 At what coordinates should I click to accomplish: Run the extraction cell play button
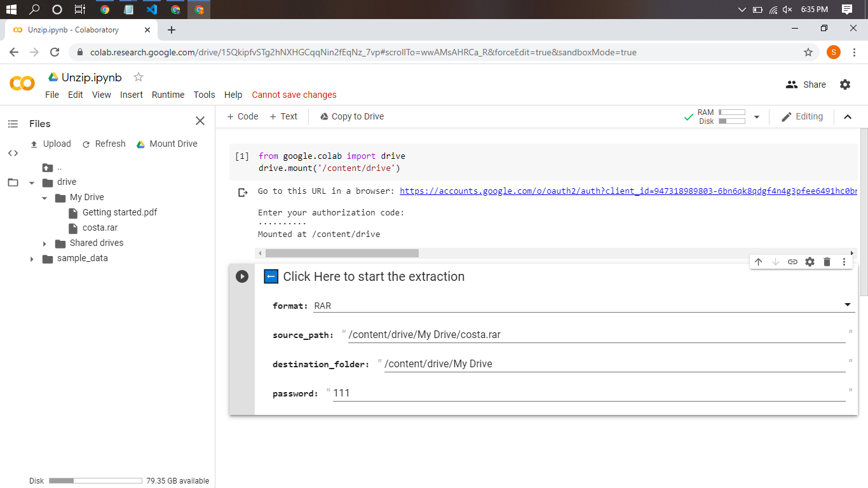pyautogui.click(x=242, y=276)
